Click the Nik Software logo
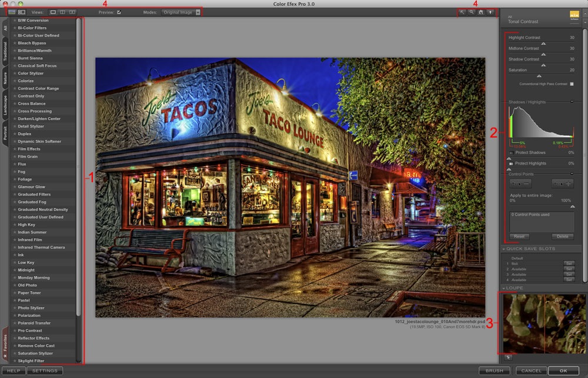This screenshot has width=588, height=378. click(x=574, y=15)
